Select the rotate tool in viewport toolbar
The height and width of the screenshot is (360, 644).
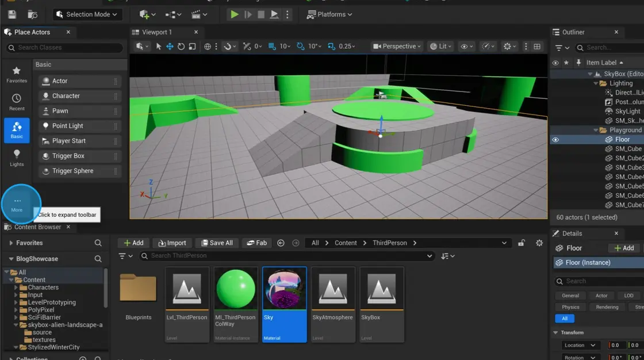coord(181,47)
